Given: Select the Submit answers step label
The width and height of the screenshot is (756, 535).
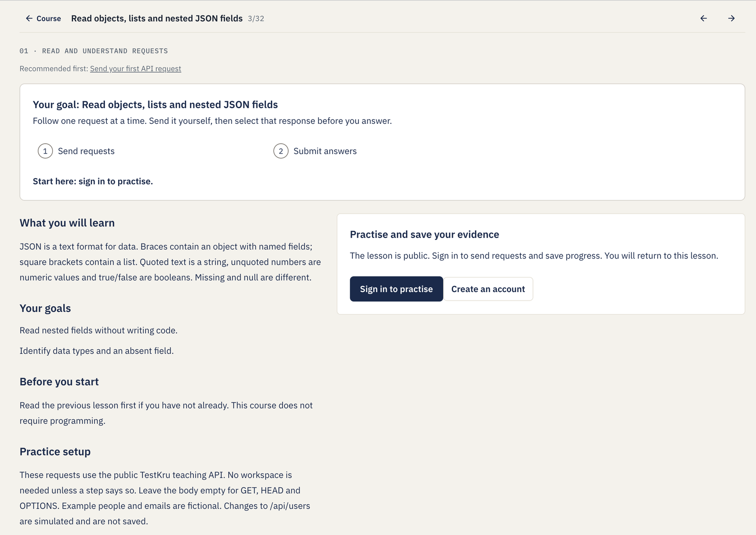Looking at the screenshot, I should (325, 151).
